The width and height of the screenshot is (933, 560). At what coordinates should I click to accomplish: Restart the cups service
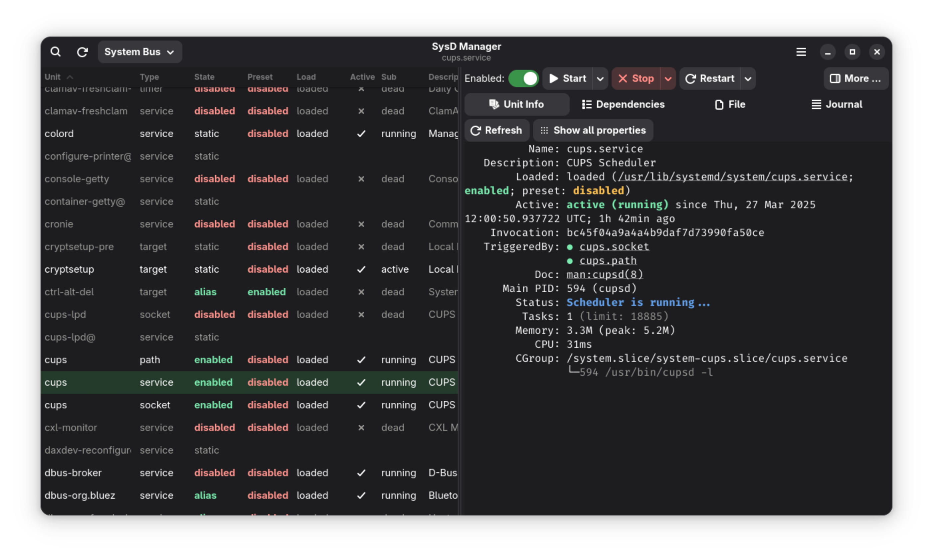click(x=710, y=78)
